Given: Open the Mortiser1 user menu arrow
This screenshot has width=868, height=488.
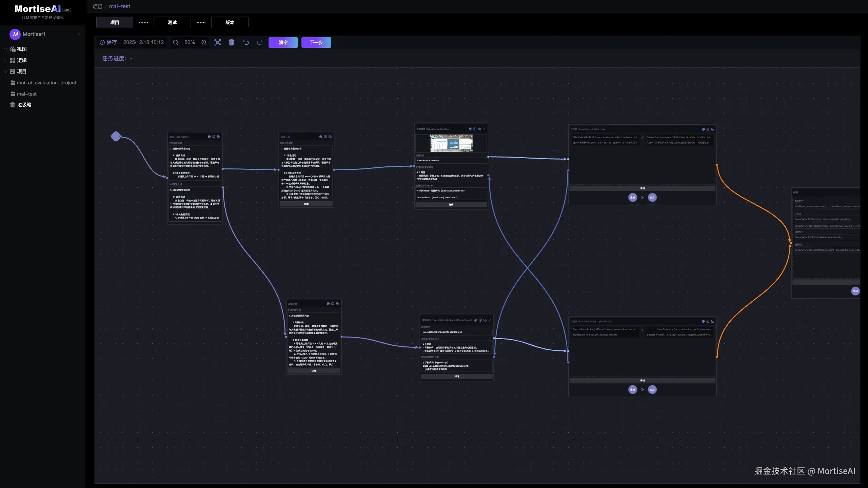Looking at the screenshot, I should click(x=79, y=34).
